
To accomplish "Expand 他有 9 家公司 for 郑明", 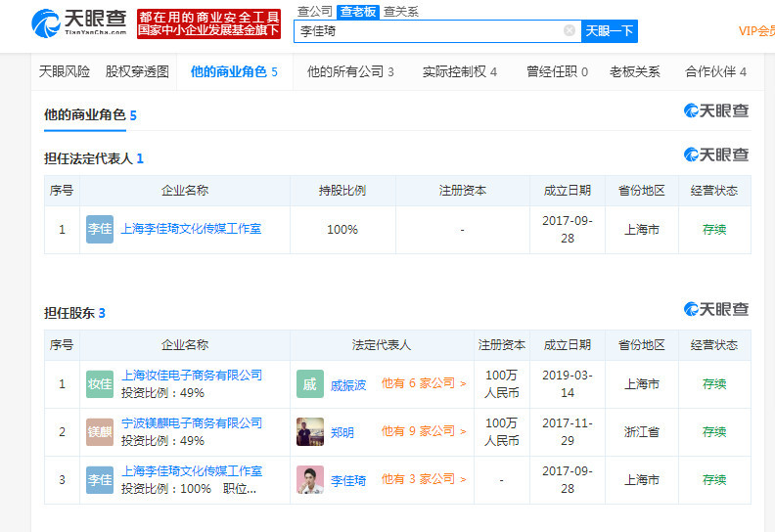I will [x=424, y=431].
